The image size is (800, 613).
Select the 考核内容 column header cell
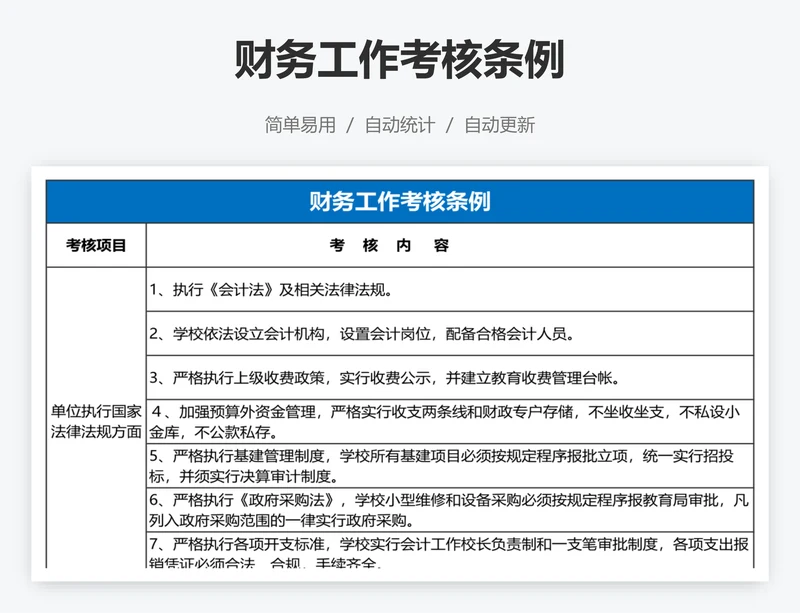pos(450,246)
